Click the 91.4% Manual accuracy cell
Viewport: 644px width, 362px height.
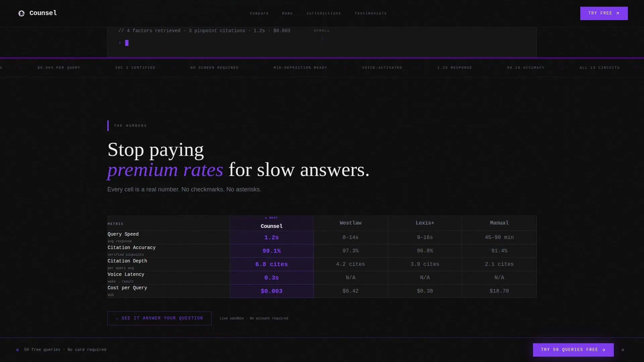(x=499, y=251)
